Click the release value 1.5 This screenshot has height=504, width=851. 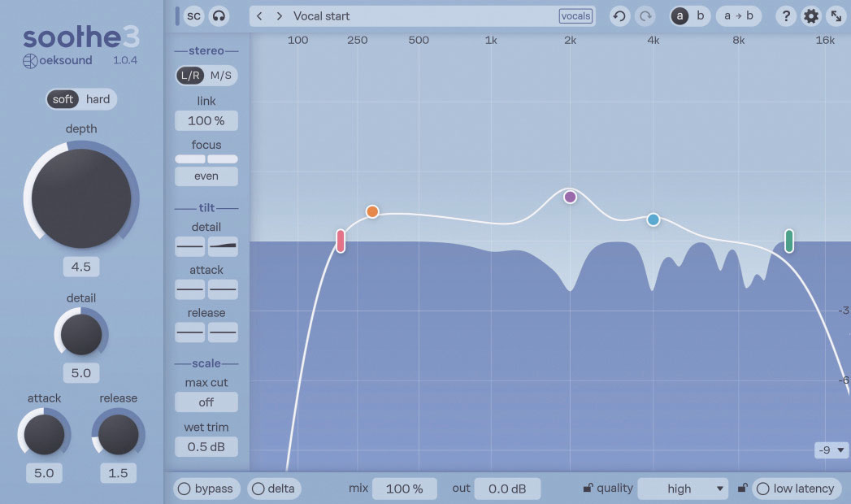118,473
